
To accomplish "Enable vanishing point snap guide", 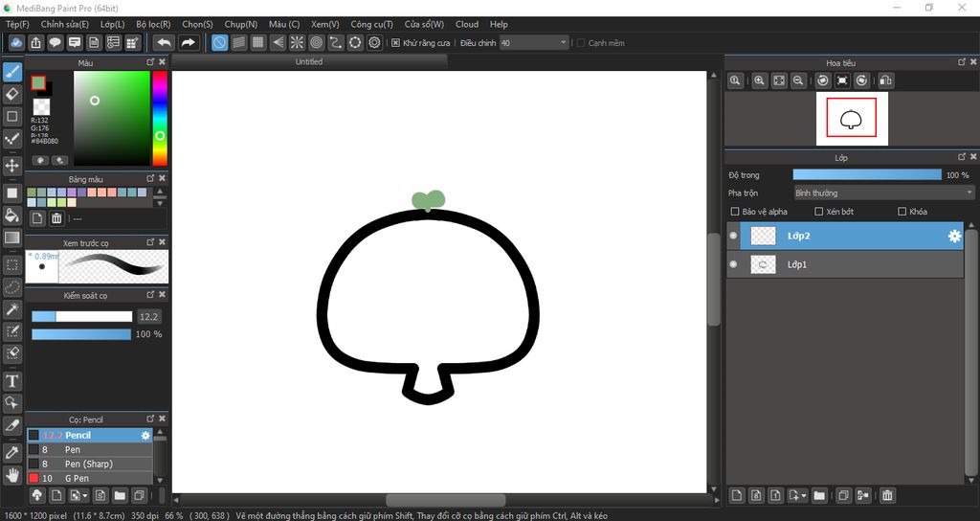I will pos(278,42).
